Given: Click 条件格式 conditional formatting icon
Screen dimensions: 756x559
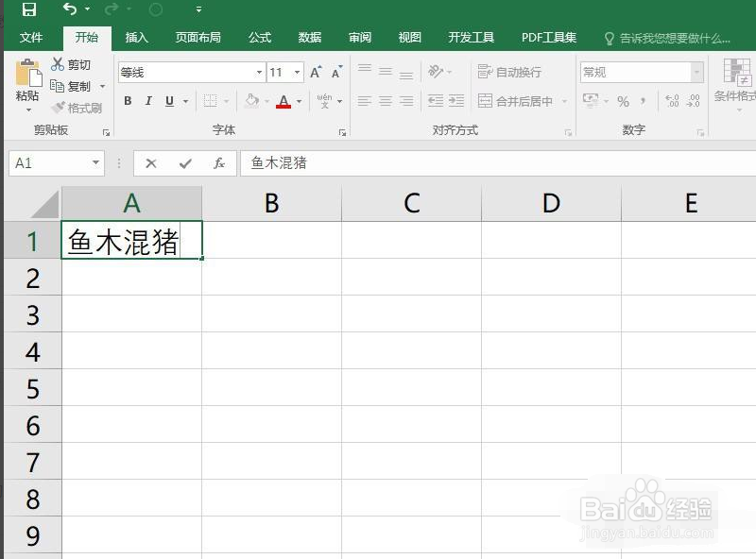Looking at the screenshot, I should [737, 73].
